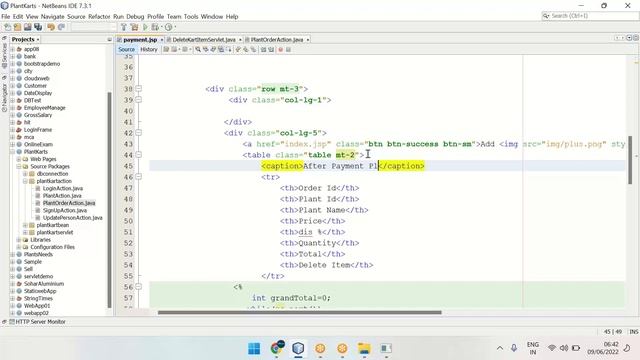Run the project with green play icon
This screenshot has height=360, width=640.
(145, 27)
